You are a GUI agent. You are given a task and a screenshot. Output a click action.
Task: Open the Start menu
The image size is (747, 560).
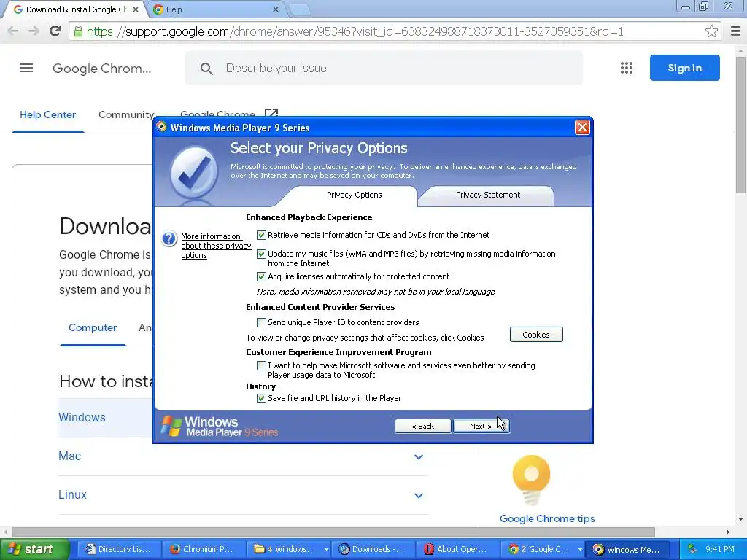(x=34, y=549)
